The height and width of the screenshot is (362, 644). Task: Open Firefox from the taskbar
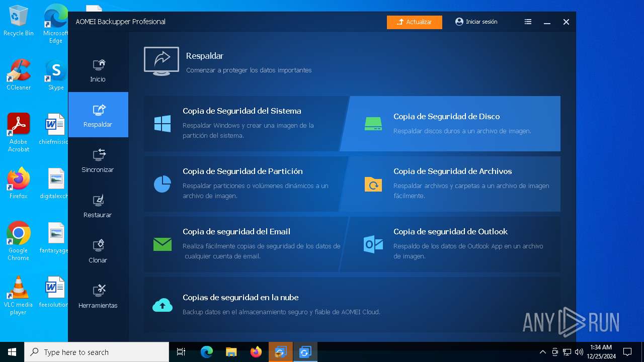tap(256, 352)
